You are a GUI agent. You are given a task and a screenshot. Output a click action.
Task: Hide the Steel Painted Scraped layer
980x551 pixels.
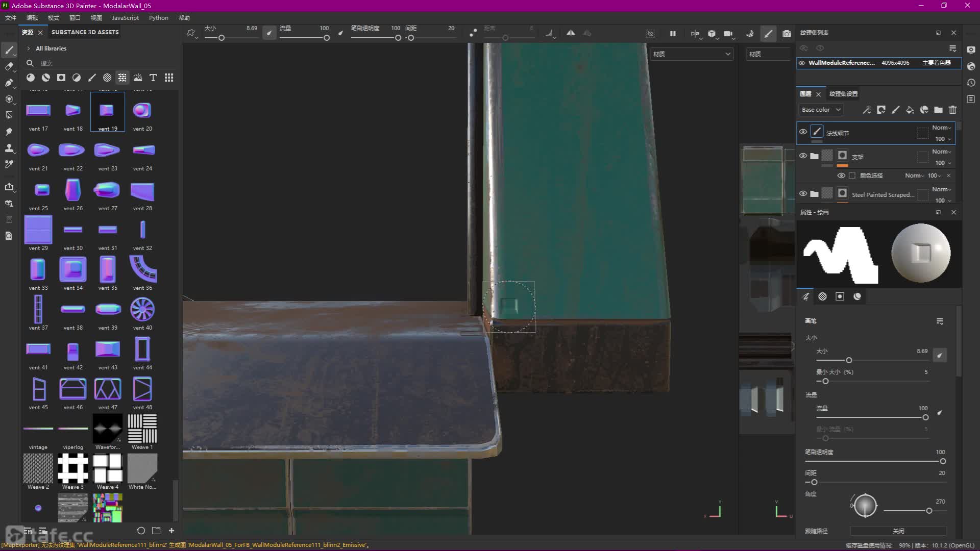[x=803, y=193]
